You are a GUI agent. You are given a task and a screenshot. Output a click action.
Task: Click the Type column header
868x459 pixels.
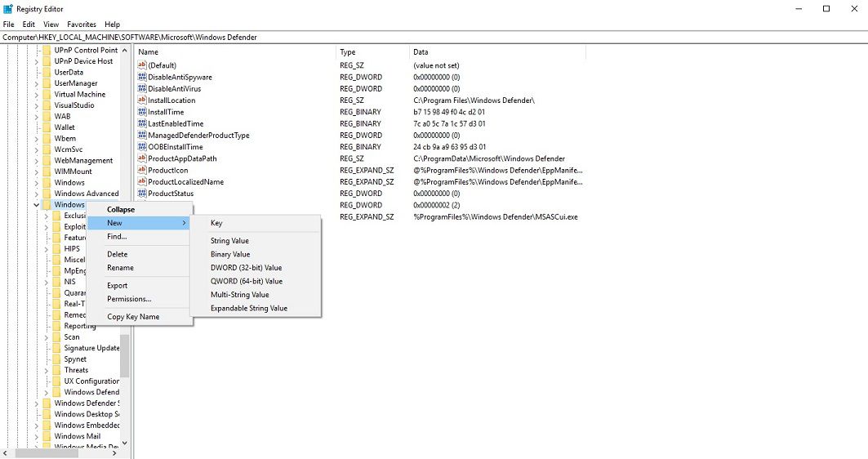(372, 52)
